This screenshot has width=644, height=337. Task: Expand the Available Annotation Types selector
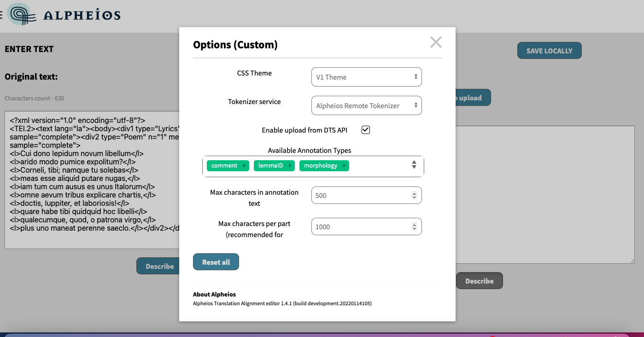click(414, 165)
